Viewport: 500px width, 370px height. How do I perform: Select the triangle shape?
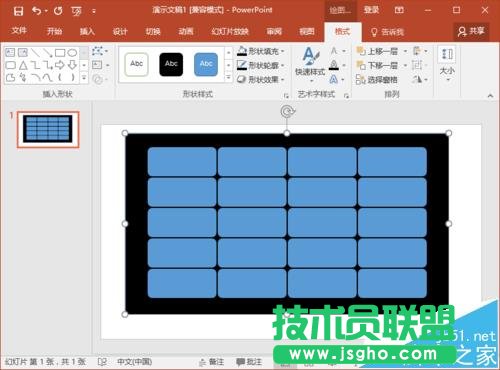(x=23, y=65)
